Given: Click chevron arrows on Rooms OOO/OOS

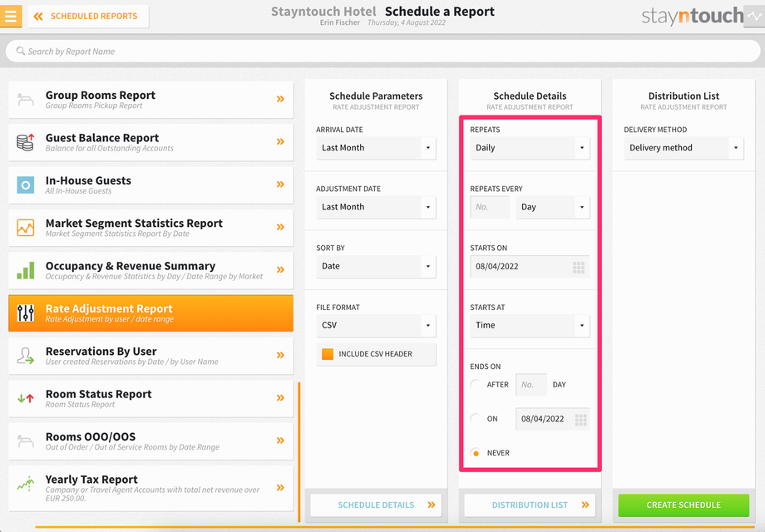Looking at the screenshot, I should coord(280,441).
